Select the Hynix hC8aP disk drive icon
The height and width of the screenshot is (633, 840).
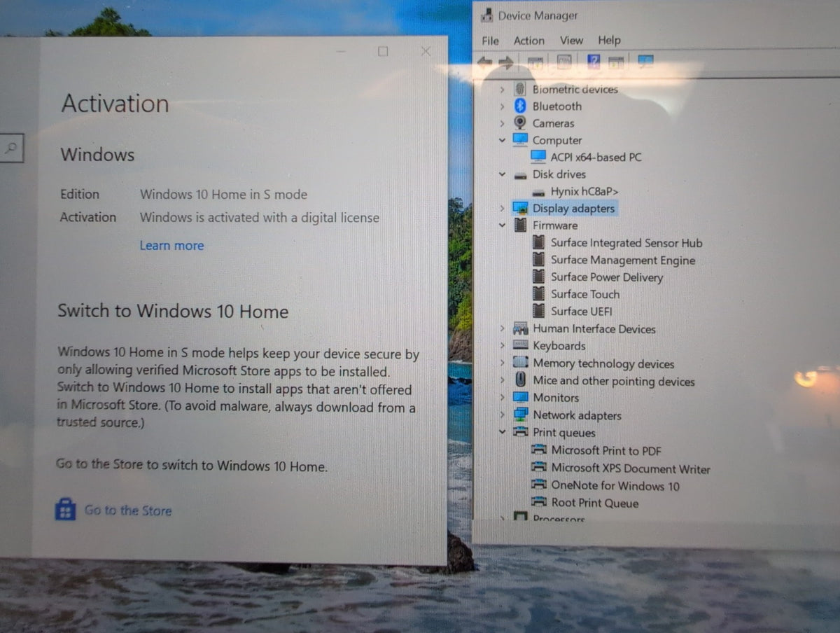[x=538, y=191]
